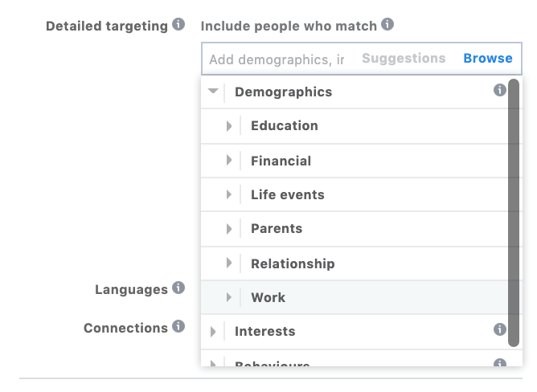This screenshot has width=537, height=392.
Task: Open the Suggestions link
Action: point(404,59)
